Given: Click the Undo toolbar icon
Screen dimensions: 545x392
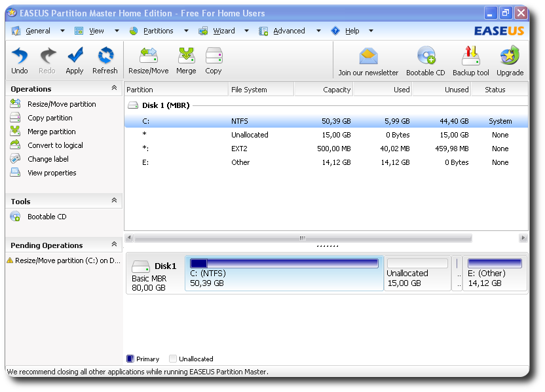Looking at the screenshot, I should [x=20, y=56].
